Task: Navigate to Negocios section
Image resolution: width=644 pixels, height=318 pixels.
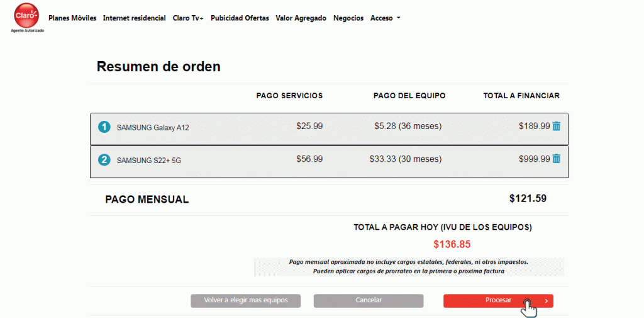Action: pos(348,18)
